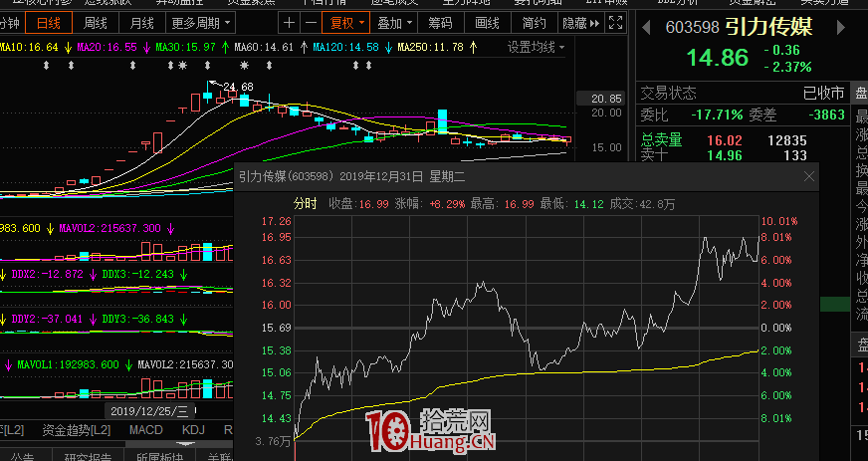Click change percent -2.37%
This screenshot has width=868, height=461.
787,68
